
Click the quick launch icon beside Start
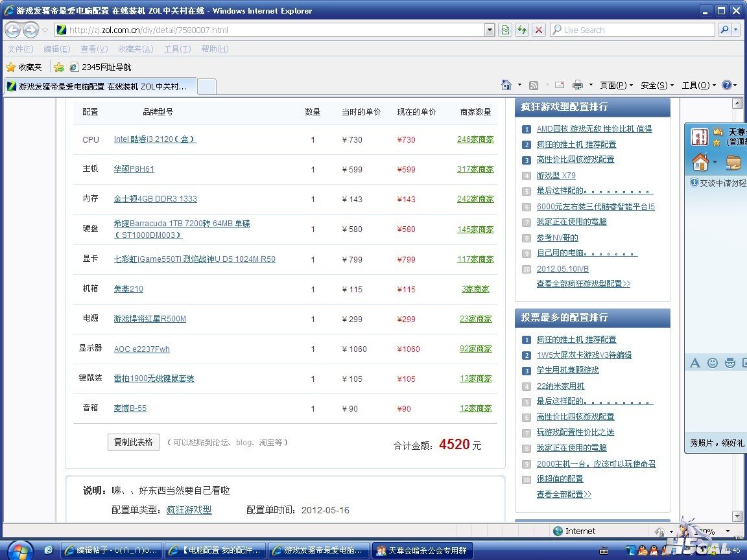pos(48,550)
